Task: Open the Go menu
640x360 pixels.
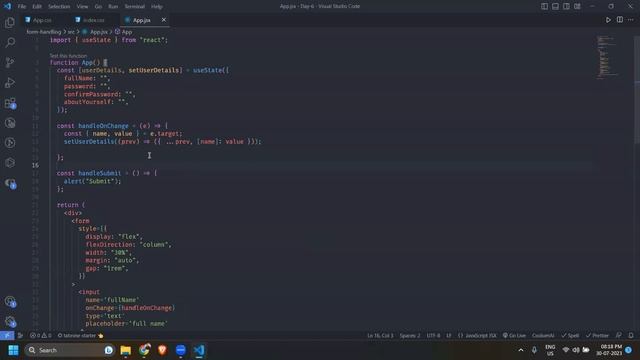Action: tap(98, 7)
